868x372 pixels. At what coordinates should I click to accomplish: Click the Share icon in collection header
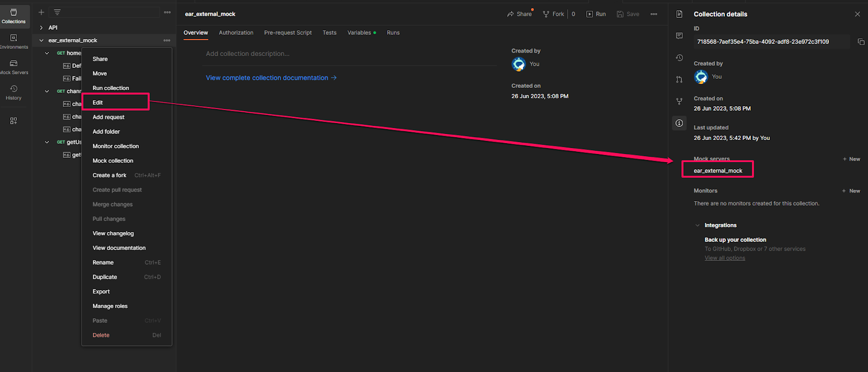(519, 14)
